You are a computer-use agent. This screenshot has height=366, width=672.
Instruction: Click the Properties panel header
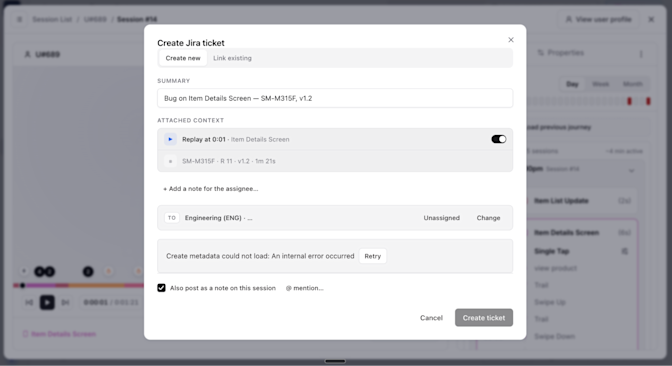click(x=561, y=53)
